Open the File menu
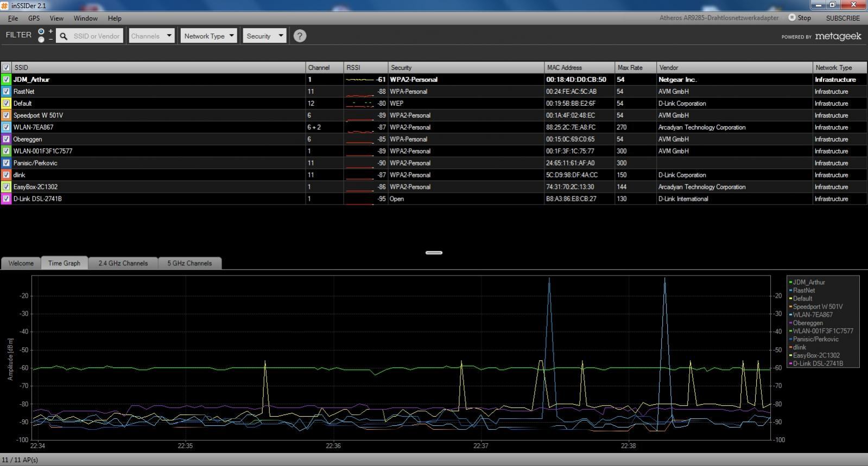This screenshot has width=868, height=466. point(13,18)
